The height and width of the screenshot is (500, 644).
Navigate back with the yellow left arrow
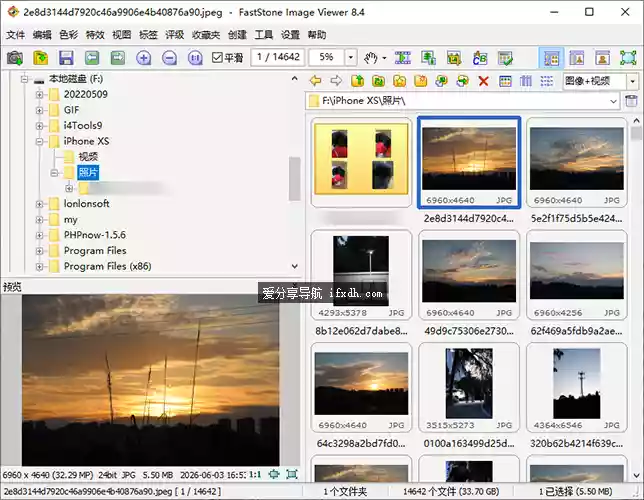[315, 81]
